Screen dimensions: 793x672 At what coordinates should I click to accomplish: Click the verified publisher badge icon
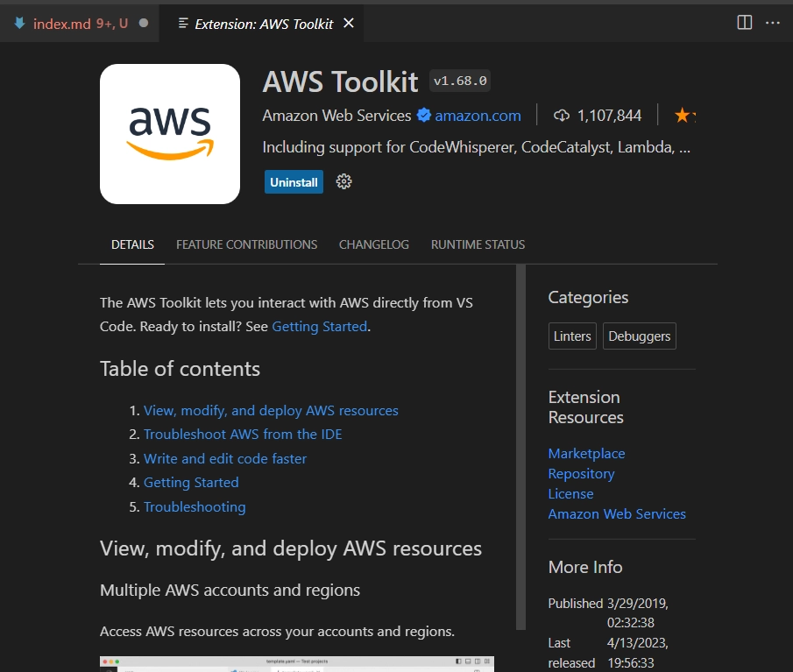tap(423, 116)
